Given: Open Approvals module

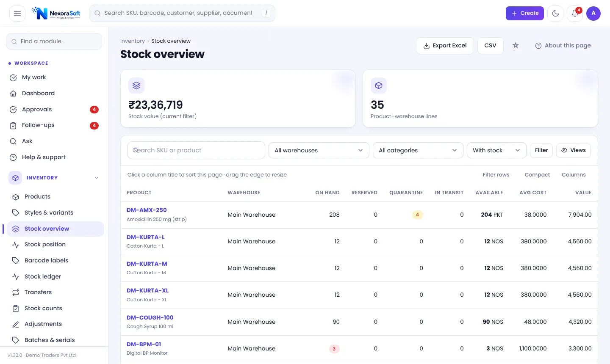Looking at the screenshot, I should tap(54, 109).
